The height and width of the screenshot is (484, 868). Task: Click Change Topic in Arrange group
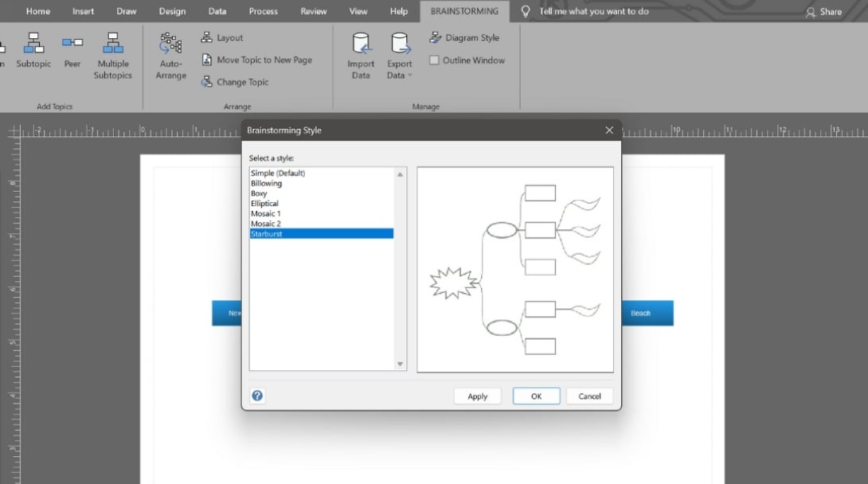[235, 82]
